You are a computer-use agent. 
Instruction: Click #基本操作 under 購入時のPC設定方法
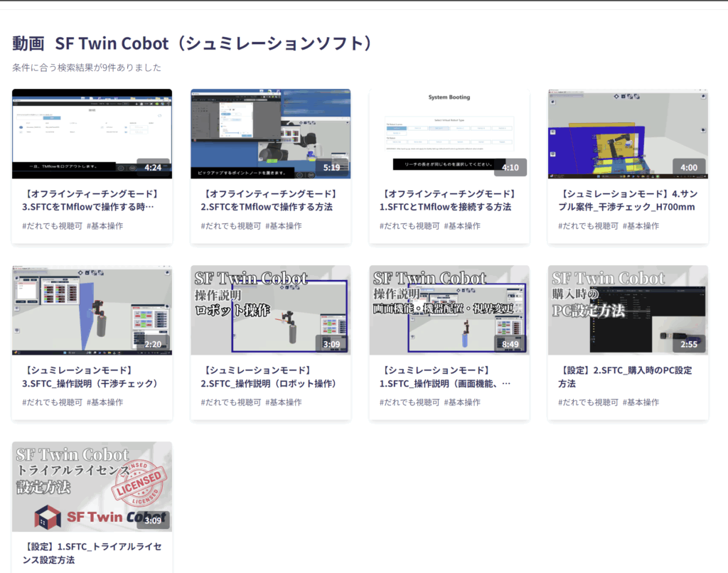pos(641,402)
